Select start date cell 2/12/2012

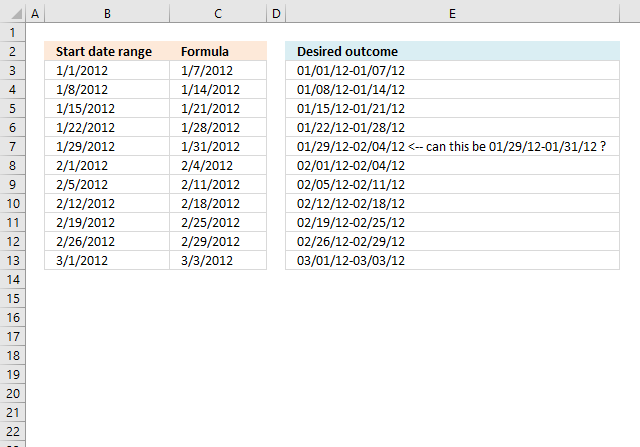coord(106,203)
